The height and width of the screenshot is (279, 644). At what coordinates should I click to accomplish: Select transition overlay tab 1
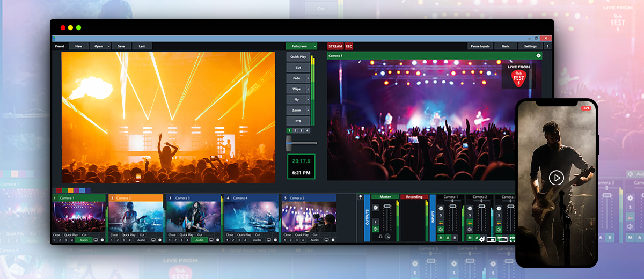coord(289,130)
